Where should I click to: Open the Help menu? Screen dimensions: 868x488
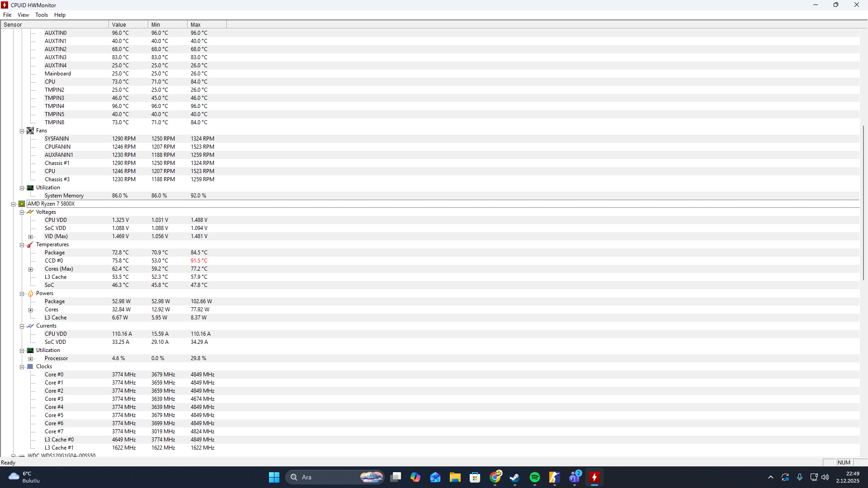(x=60, y=15)
